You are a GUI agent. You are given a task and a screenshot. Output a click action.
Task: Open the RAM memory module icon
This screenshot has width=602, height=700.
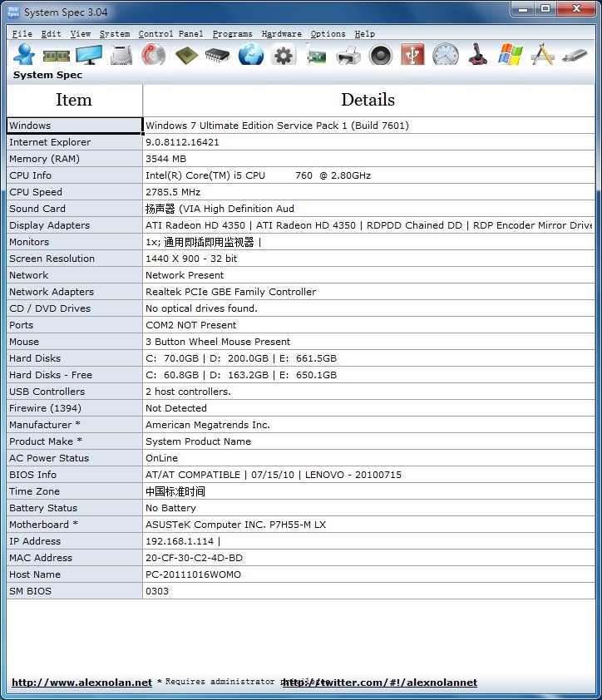tap(56, 55)
